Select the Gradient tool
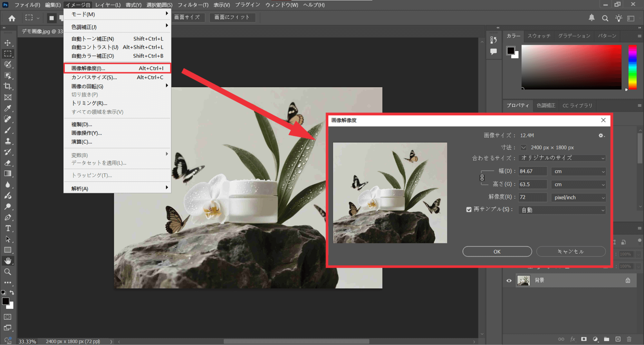This screenshot has height=345, width=644. 8,174
